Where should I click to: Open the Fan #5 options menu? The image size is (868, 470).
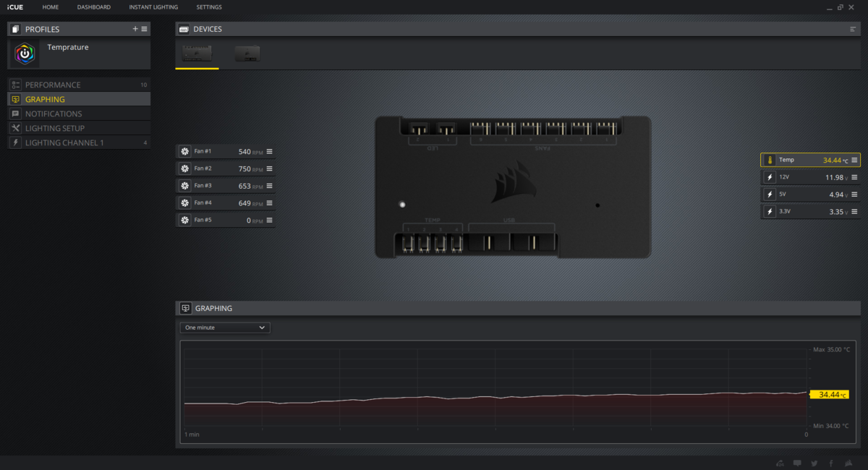coord(269,220)
